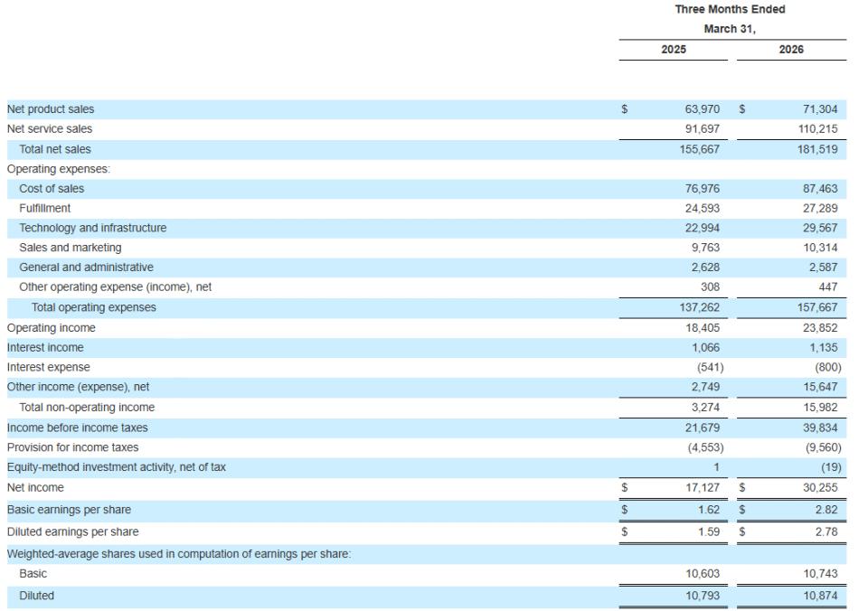Select the 1,066 interest income value
Viewport: 868px width, 611px height.
pos(705,348)
